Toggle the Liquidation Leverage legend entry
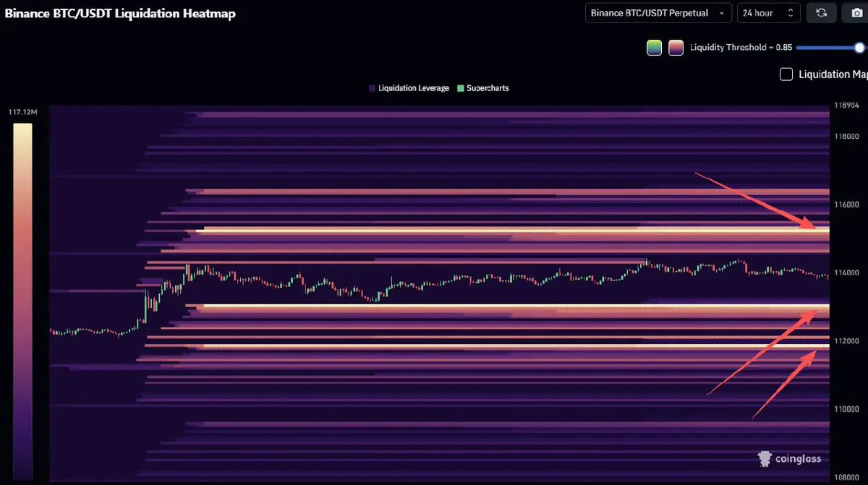This screenshot has width=868, height=485. point(409,88)
